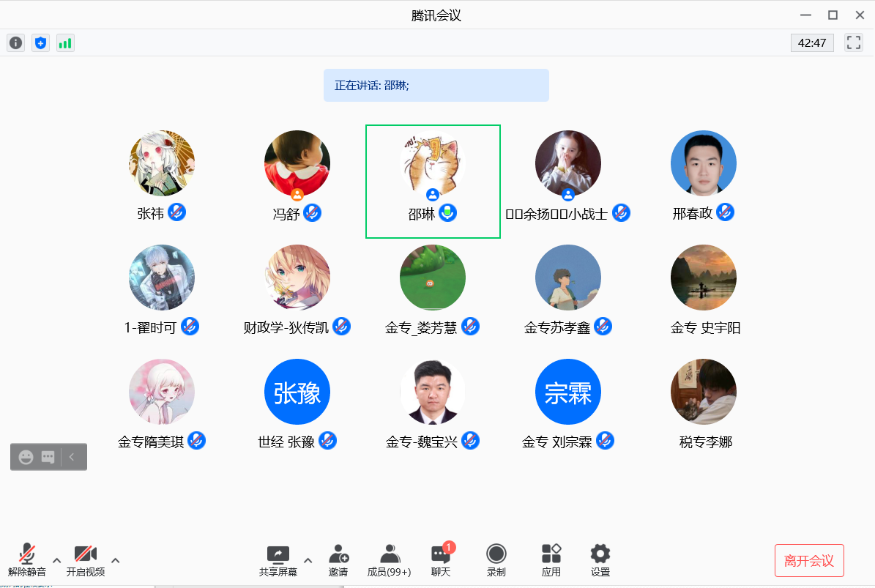Select 邵琳's speaking participant tile
The height and width of the screenshot is (588, 875).
coord(433,182)
